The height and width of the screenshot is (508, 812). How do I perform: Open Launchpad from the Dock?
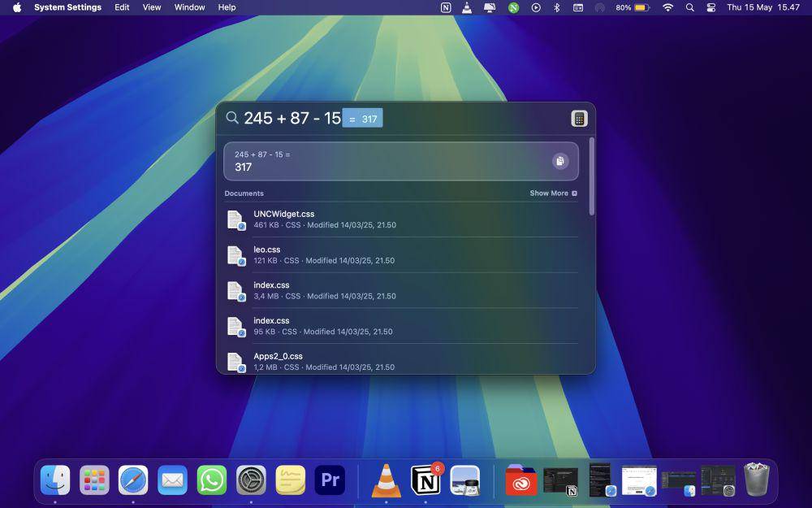click(x=94, y=480)
